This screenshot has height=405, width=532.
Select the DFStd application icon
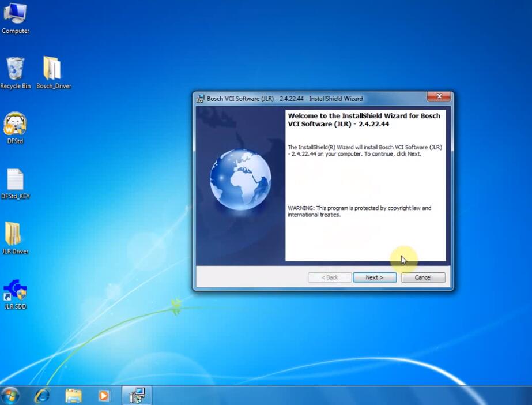(15, 127)
